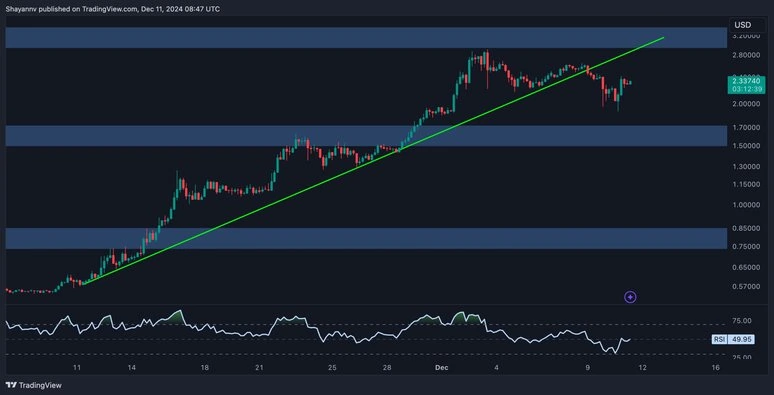Click the 12 date on time axis

coord(642,368)
